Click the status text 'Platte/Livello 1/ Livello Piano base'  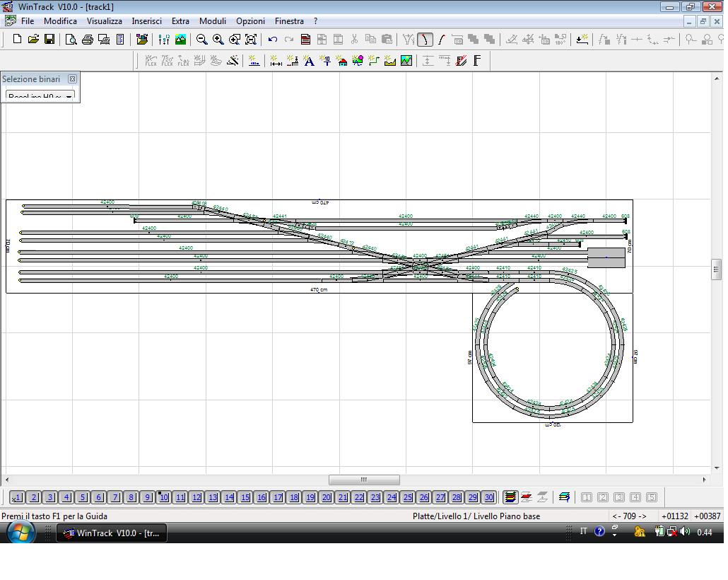[x=476, y=516]
